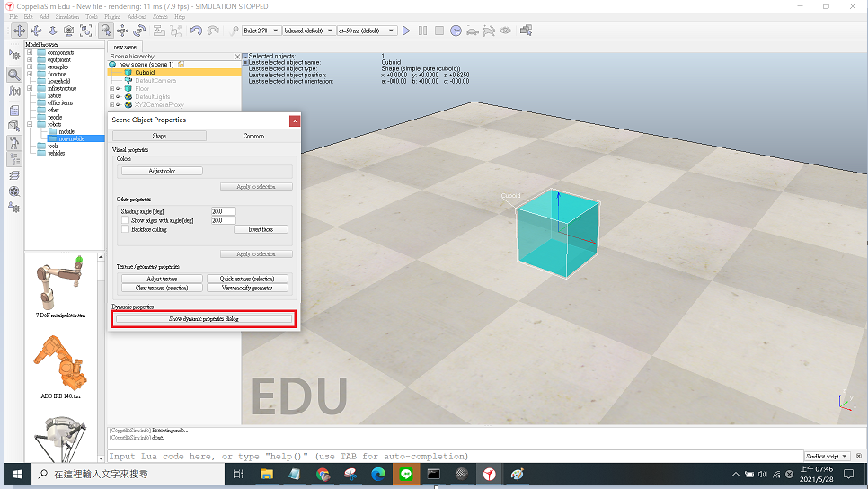Click the Adjust color button
Viewport: 868px width, 489px height.
(162, 171)
